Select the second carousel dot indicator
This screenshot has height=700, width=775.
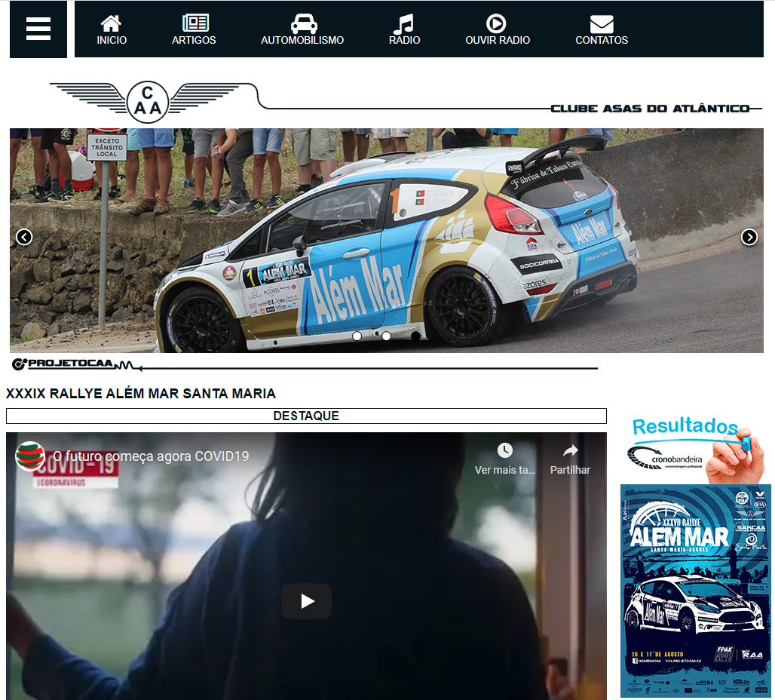tap(387, 336)
